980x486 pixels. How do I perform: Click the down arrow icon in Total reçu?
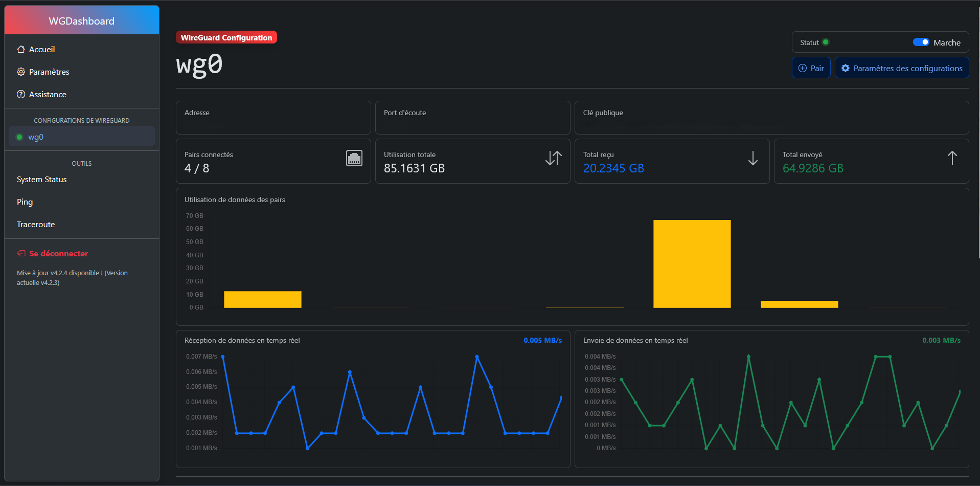753,158
